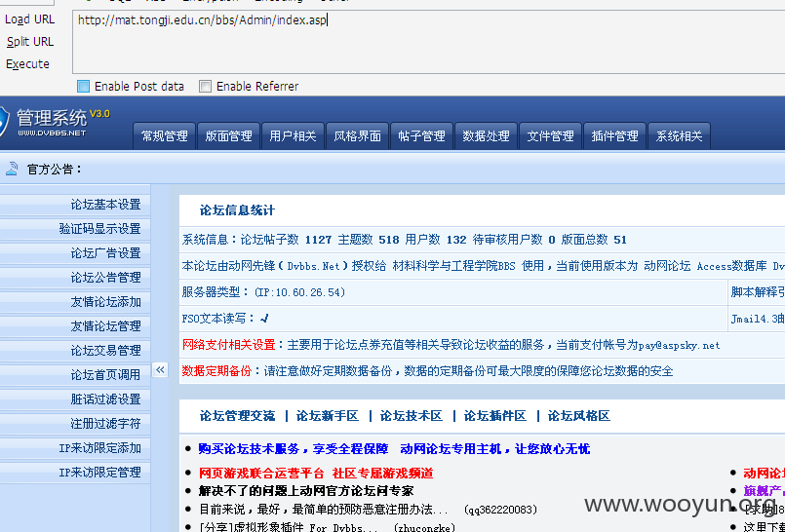The image size is (785, 532).
Task: Click the 版面总数 51 statistic
Action: [x=594, y=240]
